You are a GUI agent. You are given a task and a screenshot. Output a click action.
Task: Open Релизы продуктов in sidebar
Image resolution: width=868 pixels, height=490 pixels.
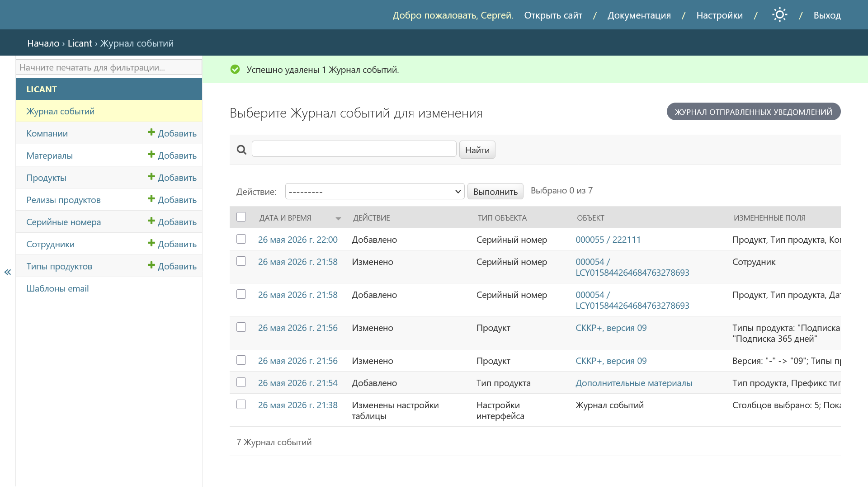click(x=63, y=200)
